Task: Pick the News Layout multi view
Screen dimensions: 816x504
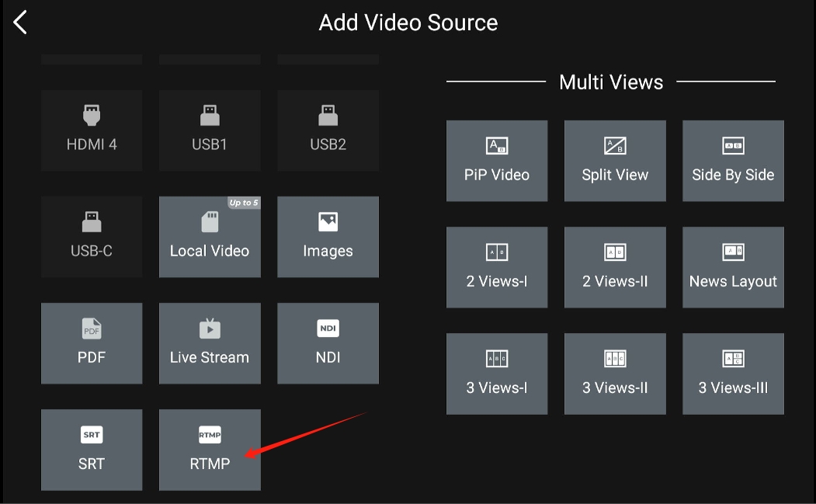Action: point(732,267)
